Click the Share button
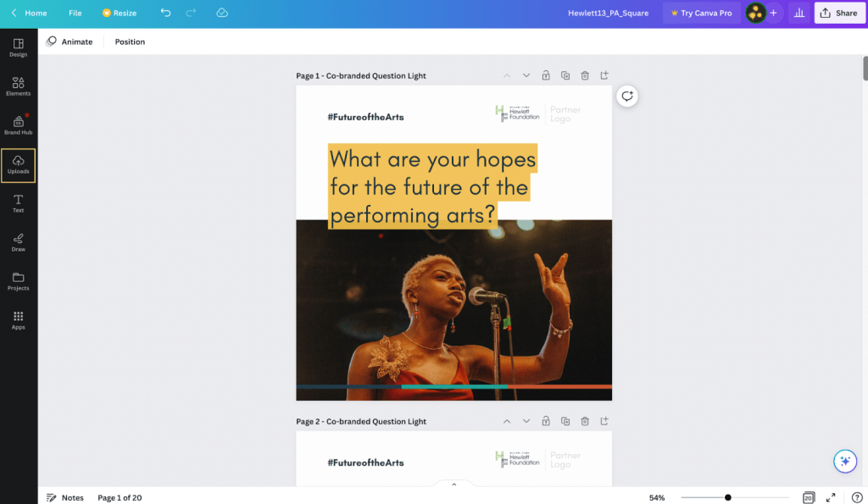Viewport: 868px width, 504px height. [838, 13]
